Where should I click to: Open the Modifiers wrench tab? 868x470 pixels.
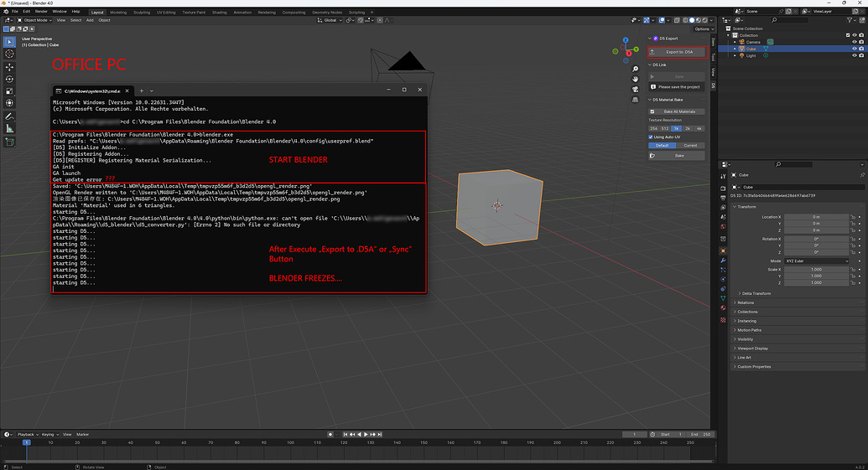click(723, 261)
